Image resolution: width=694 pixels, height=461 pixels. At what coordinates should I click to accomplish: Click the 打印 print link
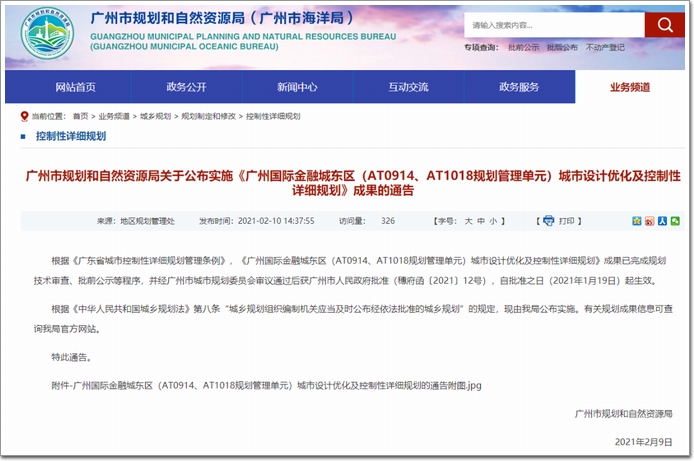coord(567,221)
